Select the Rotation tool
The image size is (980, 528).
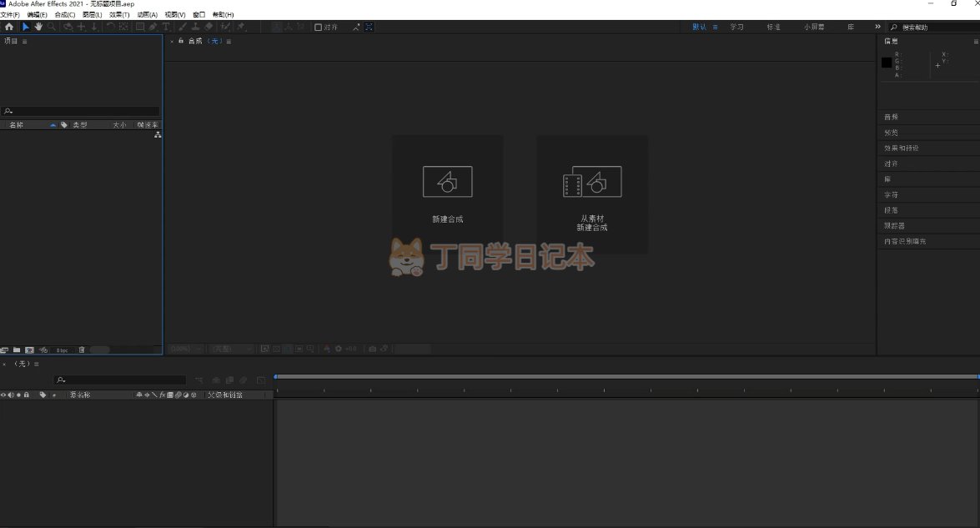pos(110,27)
